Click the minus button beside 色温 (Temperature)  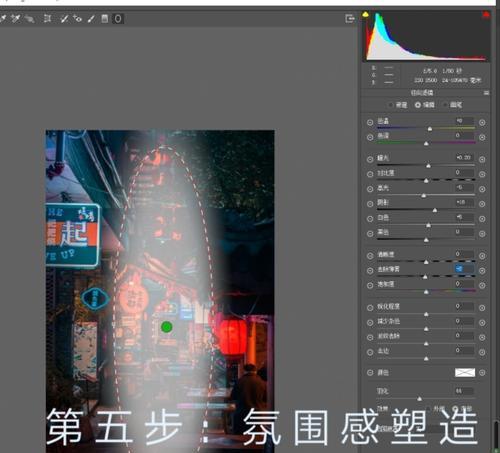coord(370,123)
